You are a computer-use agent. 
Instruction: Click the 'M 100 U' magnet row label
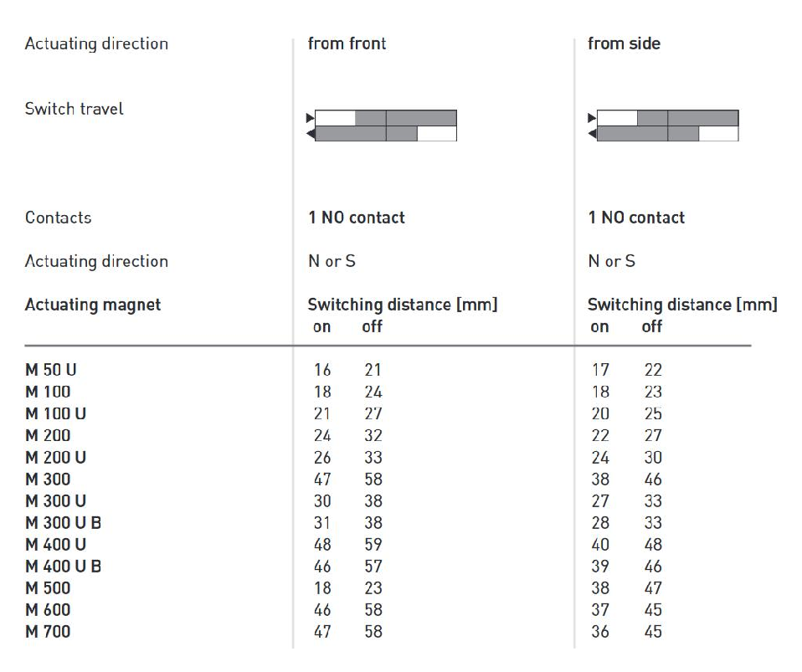[x=56, y=413]
